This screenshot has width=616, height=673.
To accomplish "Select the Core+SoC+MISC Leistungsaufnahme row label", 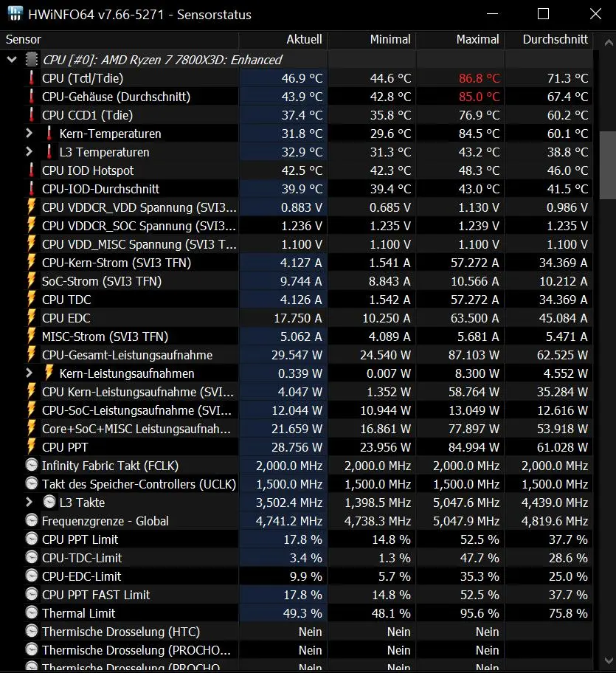I will 136,429.
